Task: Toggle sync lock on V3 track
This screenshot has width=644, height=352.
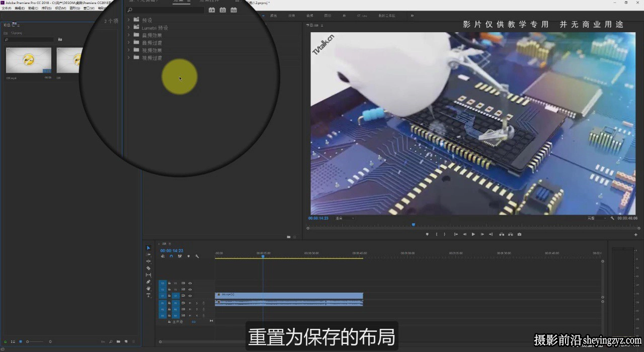Action: coord(183,283)
